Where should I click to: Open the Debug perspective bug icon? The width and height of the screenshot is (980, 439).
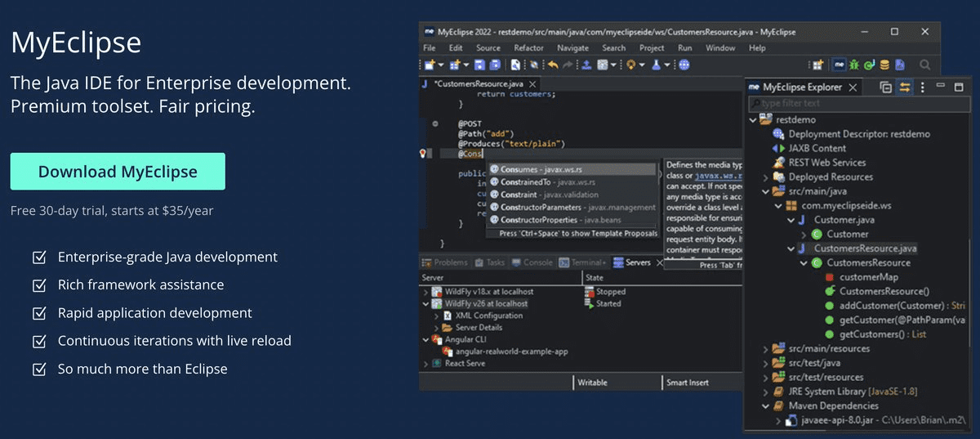[x=853, y=65]
